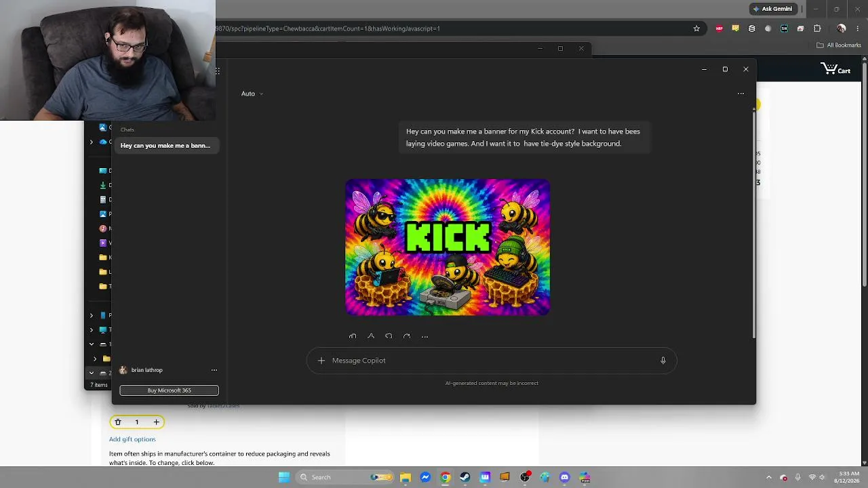Open the generated Kick bees banner image
This screenshot has height=488, width=868.
448,247
